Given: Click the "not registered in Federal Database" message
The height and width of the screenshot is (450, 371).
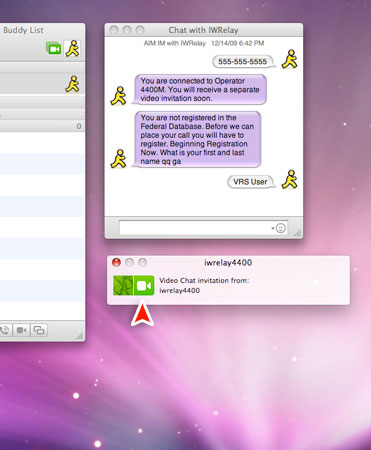Looking at the screenshot, I should pos(197,139).
